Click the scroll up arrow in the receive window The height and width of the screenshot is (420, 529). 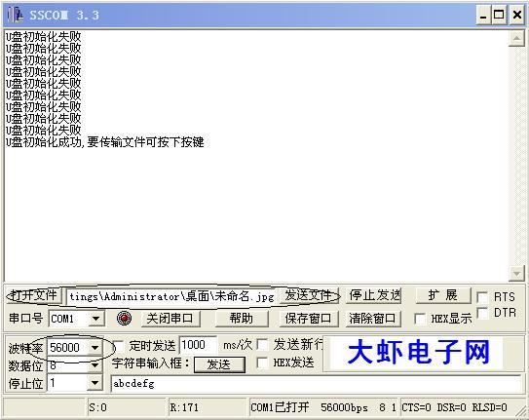coord(516,38)
